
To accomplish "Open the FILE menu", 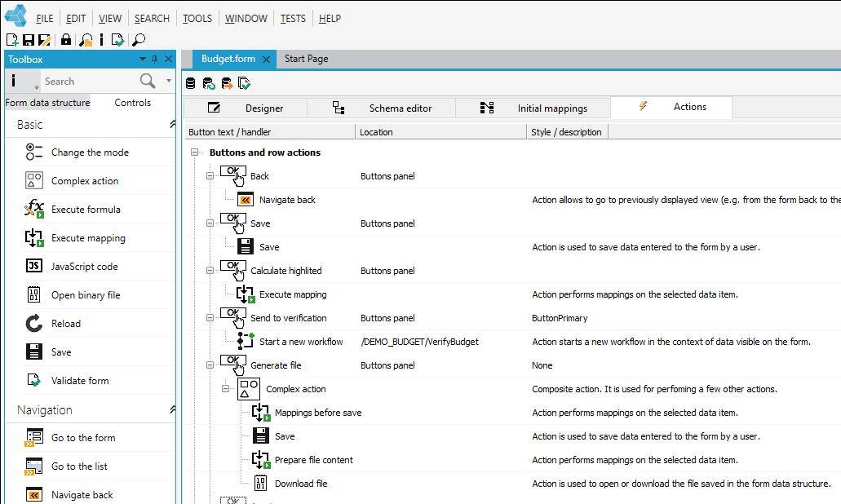I will coord(45,18).
